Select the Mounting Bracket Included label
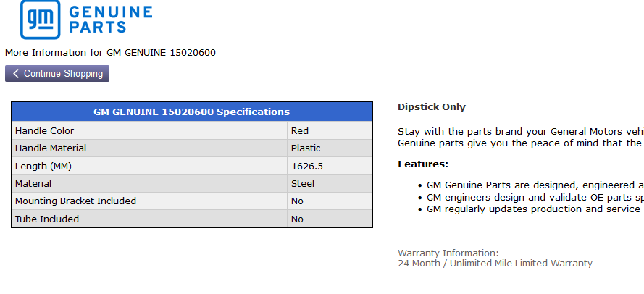 pyautogui.click(x=76, y=201)
